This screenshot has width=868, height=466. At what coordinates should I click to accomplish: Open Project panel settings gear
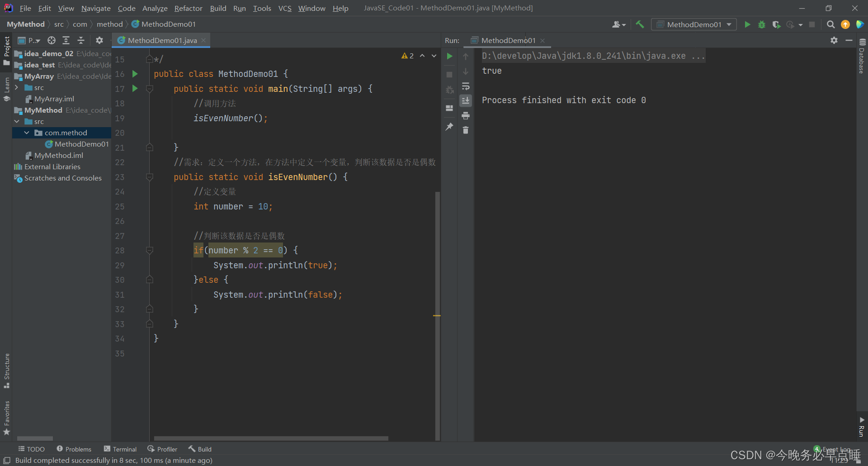point(99,40)
